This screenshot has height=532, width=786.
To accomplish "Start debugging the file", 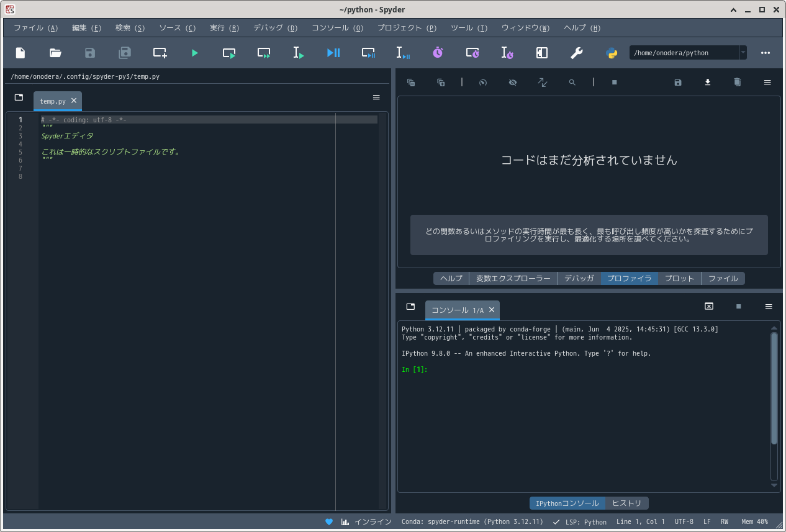I will click(x=333, y=53).
